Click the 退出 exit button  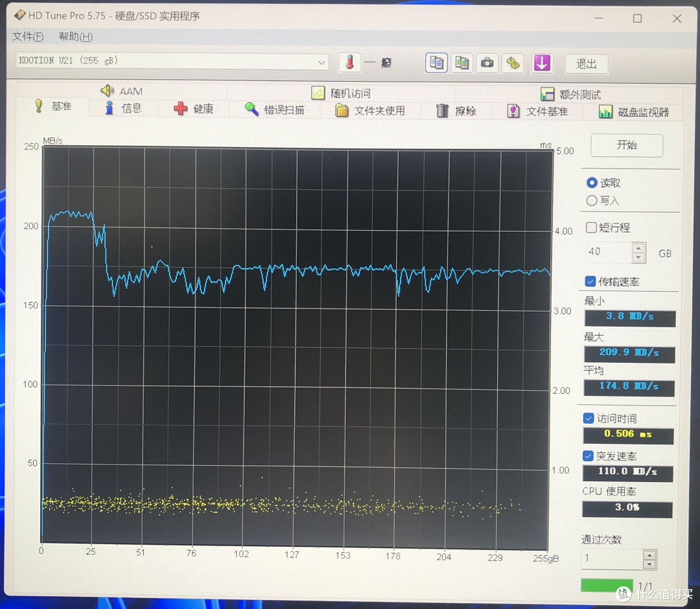586,63
